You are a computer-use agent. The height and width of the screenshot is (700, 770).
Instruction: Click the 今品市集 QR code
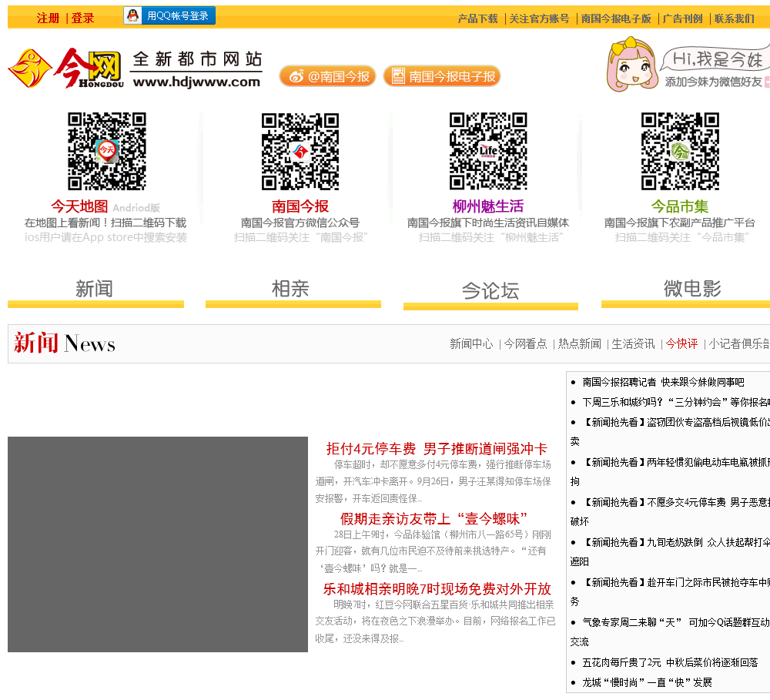coord(680,151)
